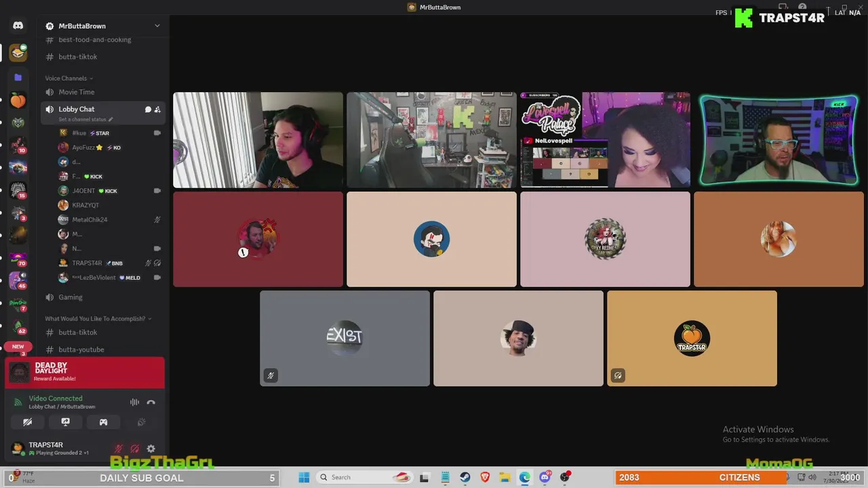Open weather widget on taskbar
This screenshot has height=488, width=868.
(x=22, y=477)
